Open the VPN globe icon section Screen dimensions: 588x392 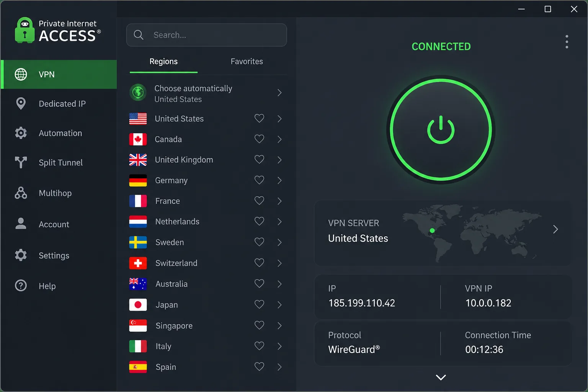pyautogui.click(x=21, y=74)
